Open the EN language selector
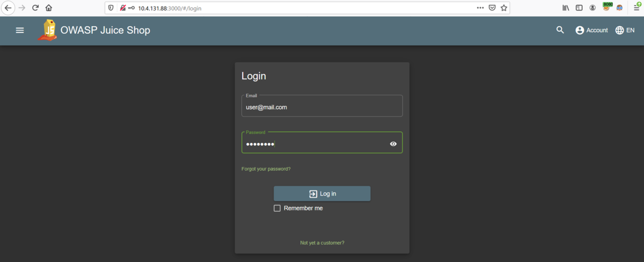The height and width of the screenshot is (262, 644). [625, 31]
